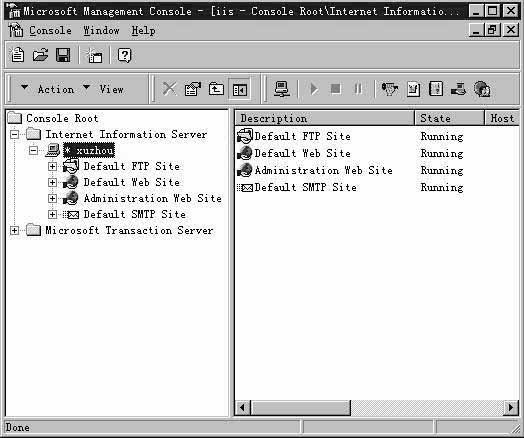524x438 pixels.
Task: Collapse the Internet Information Server node
Action: coord(14,134)
